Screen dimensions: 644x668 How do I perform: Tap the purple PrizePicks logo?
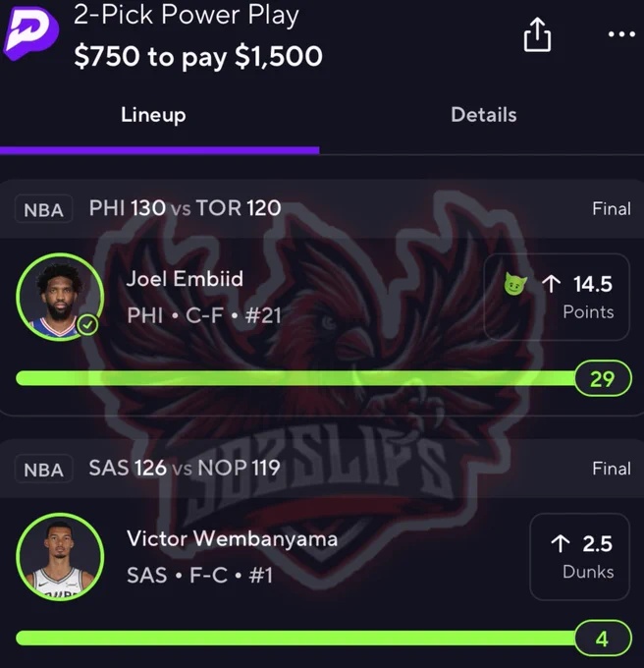click(x=30, y=33)
